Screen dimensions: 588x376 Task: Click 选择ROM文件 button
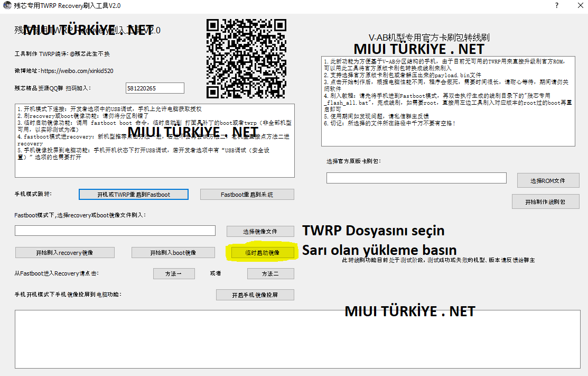click(x=548, y=180)
